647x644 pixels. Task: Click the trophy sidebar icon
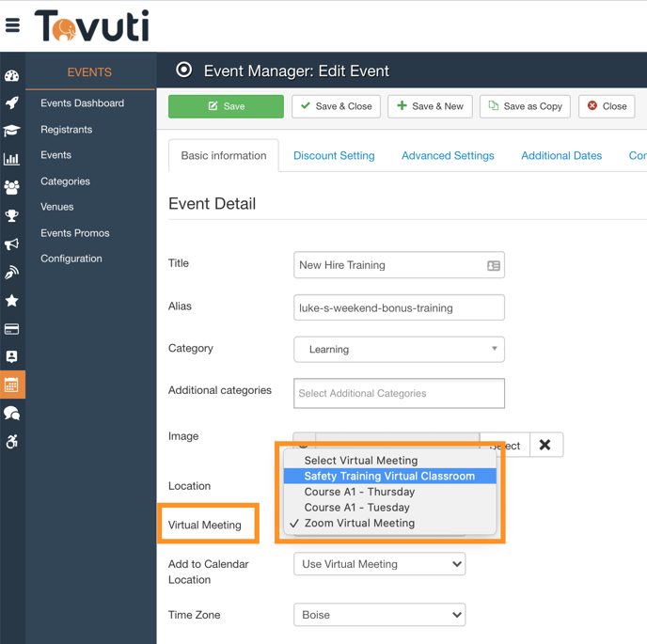click(x=12, y=215)
